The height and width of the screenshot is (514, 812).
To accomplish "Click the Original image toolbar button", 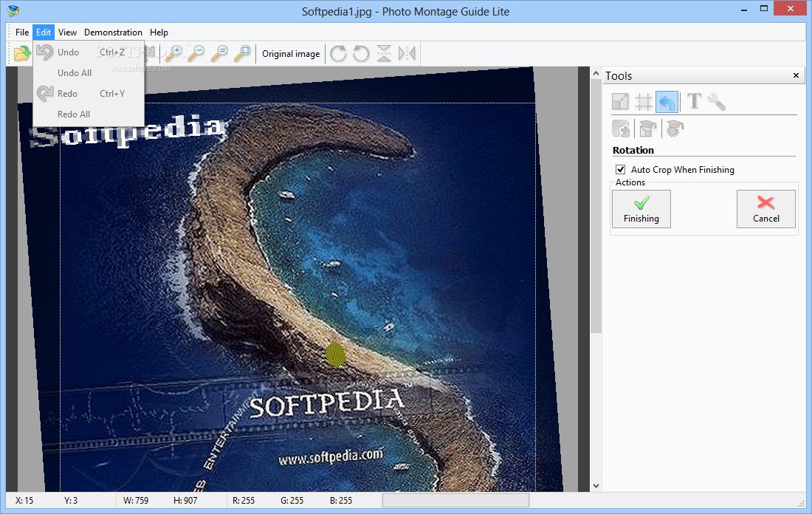I will pos(291,54).
